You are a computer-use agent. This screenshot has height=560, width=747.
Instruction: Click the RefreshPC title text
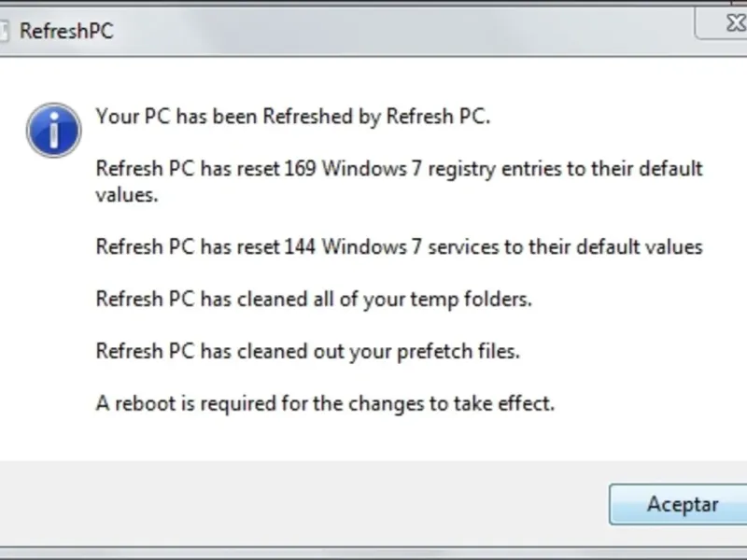click(x=66, y=31)
